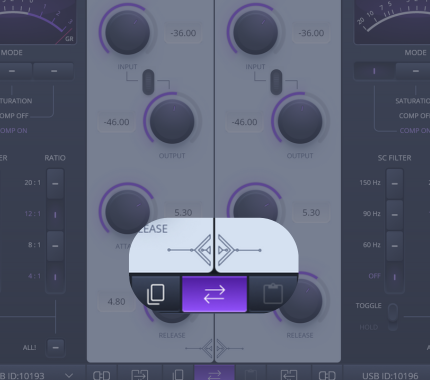
Task: Click the COMP ON label on the right panel
Action: [414, 131]
